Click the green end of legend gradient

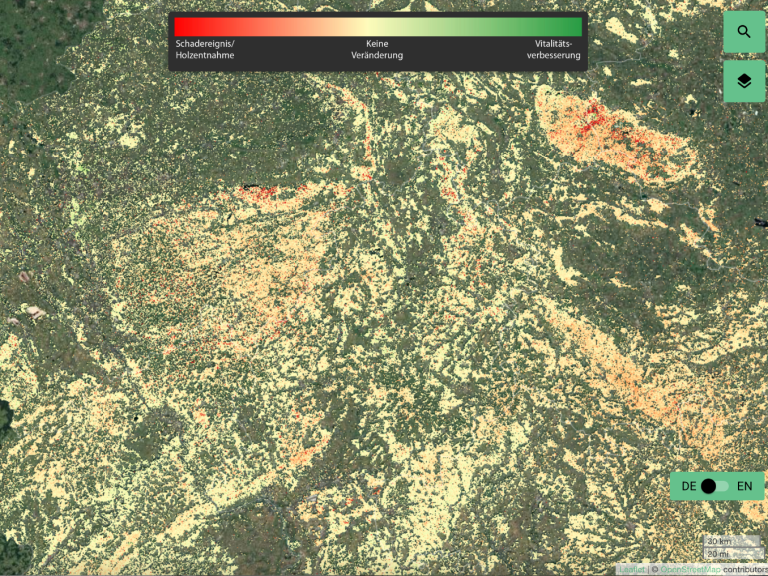(x=574, y=27)
